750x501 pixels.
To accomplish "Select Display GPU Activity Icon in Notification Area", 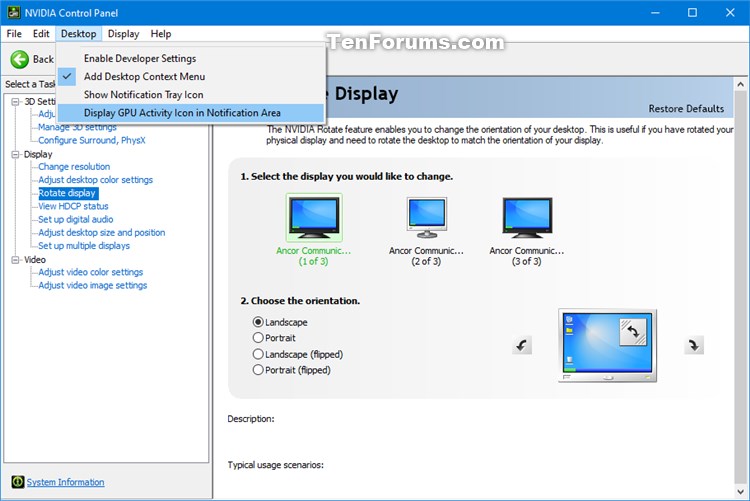I will (191, 113).
